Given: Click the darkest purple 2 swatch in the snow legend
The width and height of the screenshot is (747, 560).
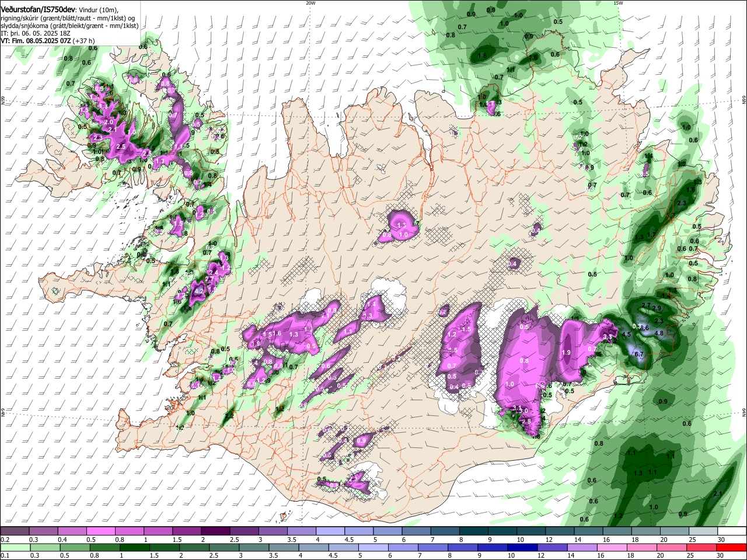Looking at the screenshot, I should pyautogui.click(x=216, y=531).
